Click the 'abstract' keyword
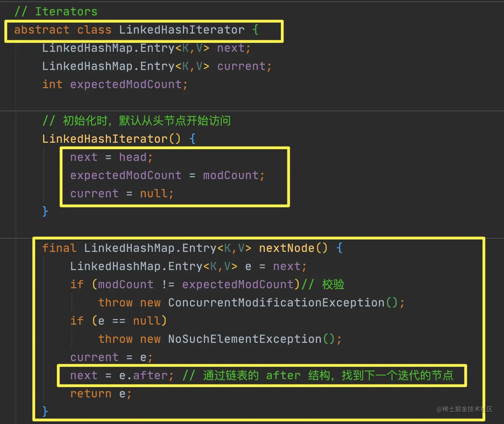Image resolution: width=504 pixels, height=424 pixels. (42, 30)
